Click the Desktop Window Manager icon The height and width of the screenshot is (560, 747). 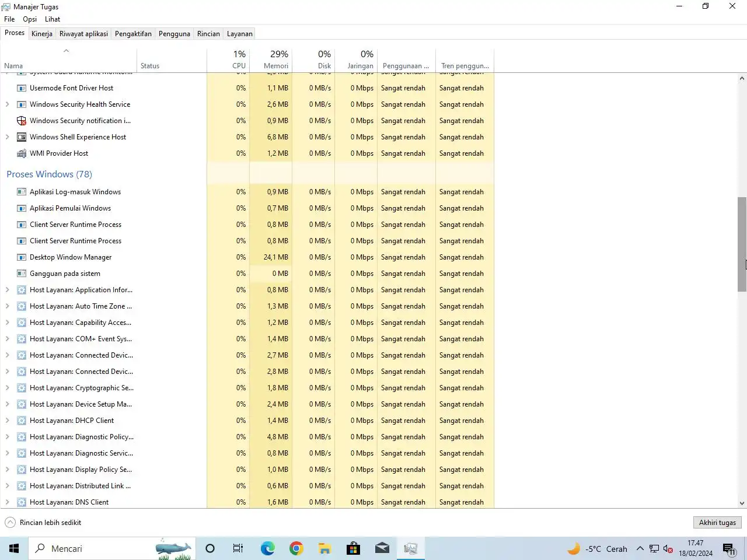point(22,257)
